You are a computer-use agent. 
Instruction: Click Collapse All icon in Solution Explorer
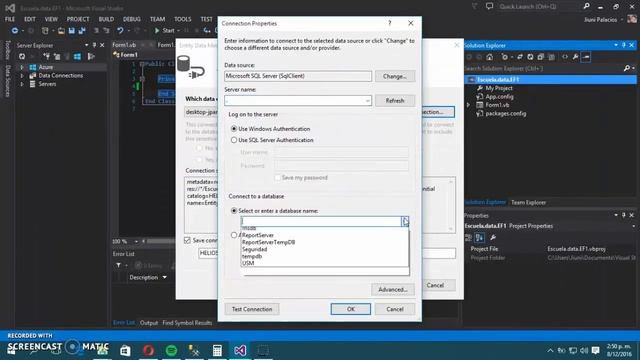click(540, 57)
